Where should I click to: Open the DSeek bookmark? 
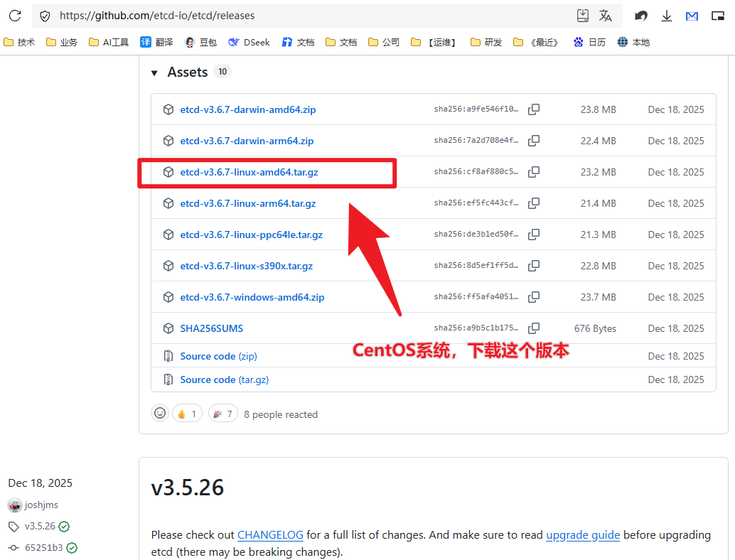tap(249, 43)
